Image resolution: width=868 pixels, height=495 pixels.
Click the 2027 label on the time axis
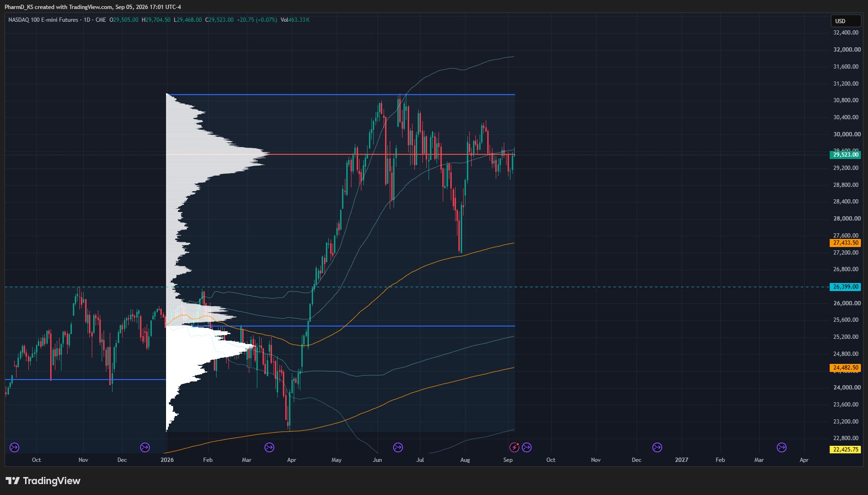coord(682,460)
